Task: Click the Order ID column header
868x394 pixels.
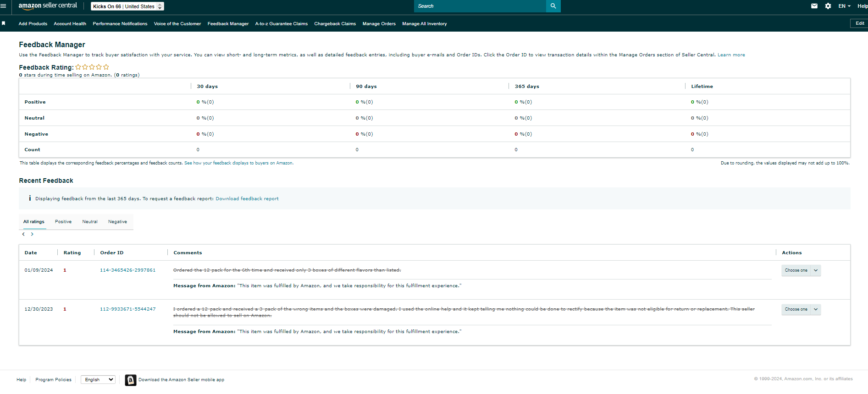Action: click(x=112, y=253)
